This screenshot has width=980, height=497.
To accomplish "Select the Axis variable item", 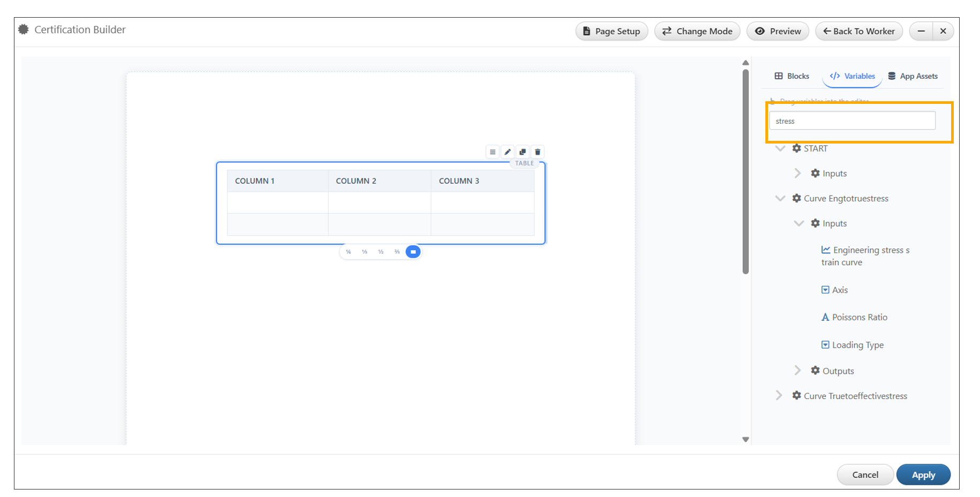I will click(839, 290).
